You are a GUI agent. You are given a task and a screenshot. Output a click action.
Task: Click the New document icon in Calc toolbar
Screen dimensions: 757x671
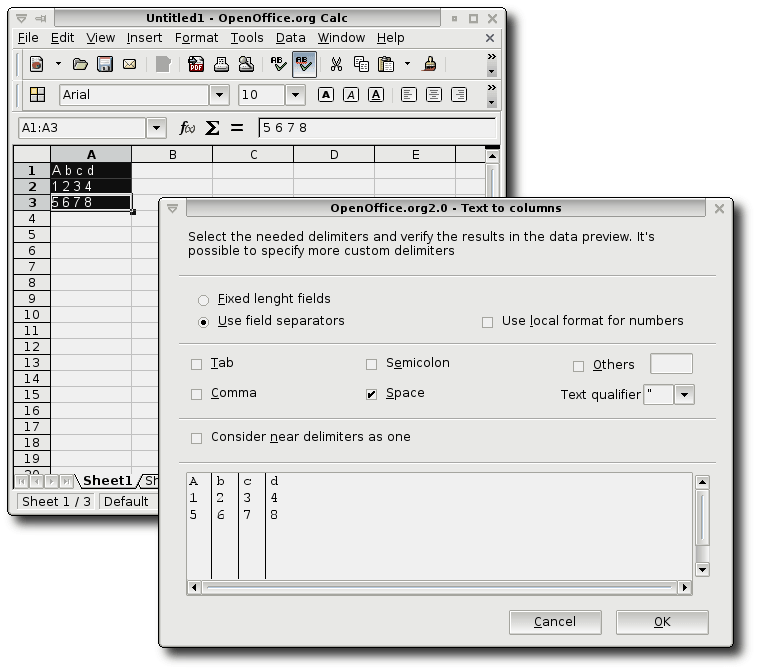point(37,64)
